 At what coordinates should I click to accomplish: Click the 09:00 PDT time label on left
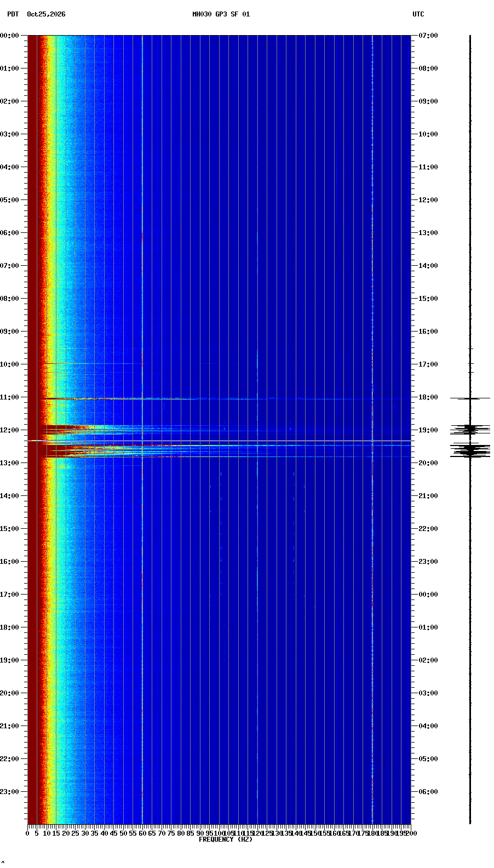click(x=9, y=332)
